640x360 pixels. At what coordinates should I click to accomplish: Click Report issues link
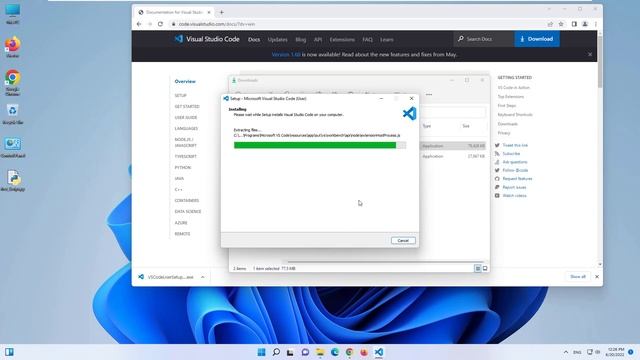(x=514, y=187)
